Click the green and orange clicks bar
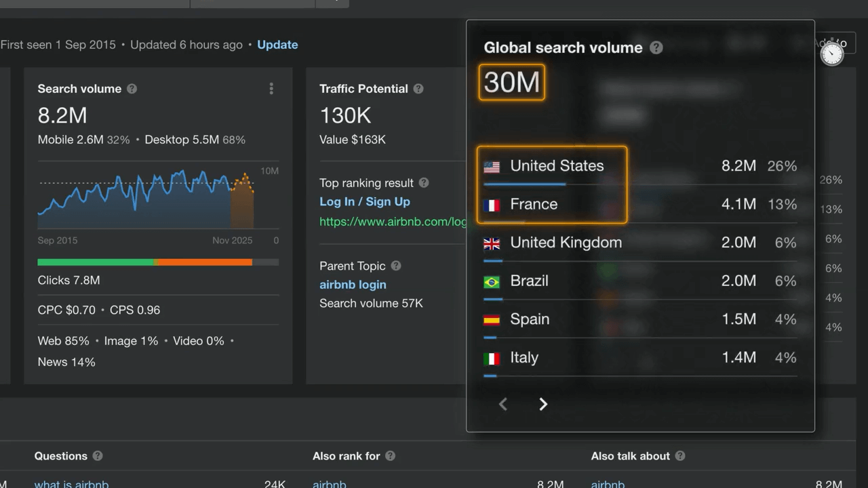Screen dimensions: 868x488 [x=157, y=262]
